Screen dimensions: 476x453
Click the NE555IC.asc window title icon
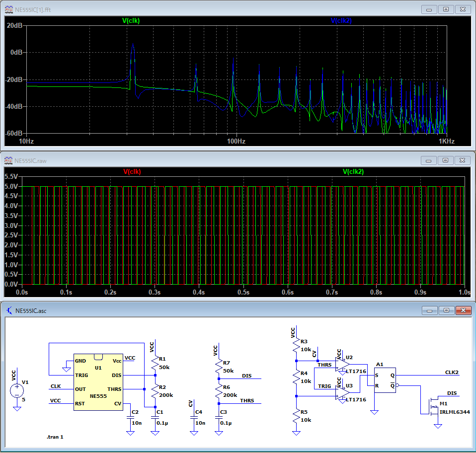[9, 310]
